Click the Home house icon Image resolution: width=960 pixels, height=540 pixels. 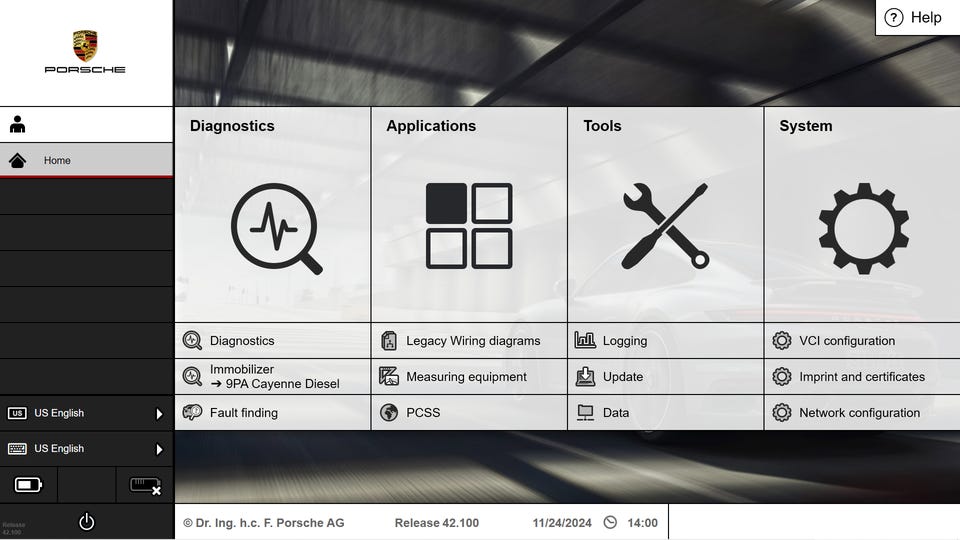coord(17,160)
